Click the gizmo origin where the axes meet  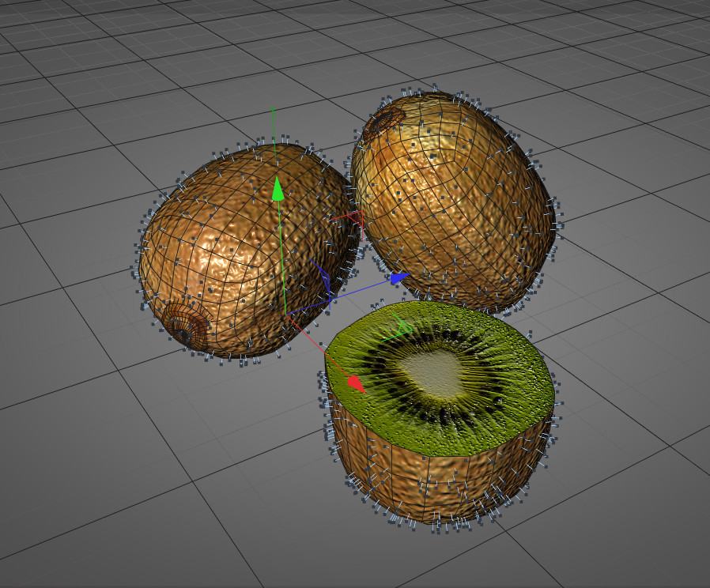tap(286, 314)
